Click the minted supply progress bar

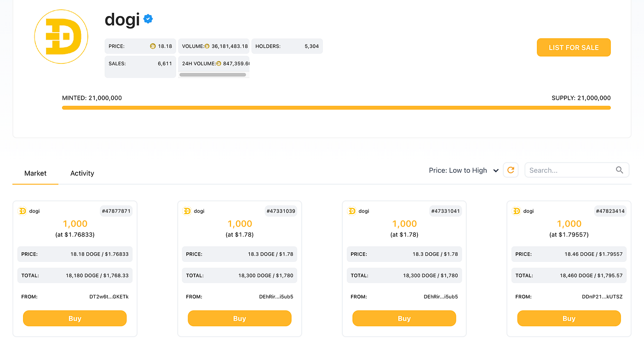336,108
